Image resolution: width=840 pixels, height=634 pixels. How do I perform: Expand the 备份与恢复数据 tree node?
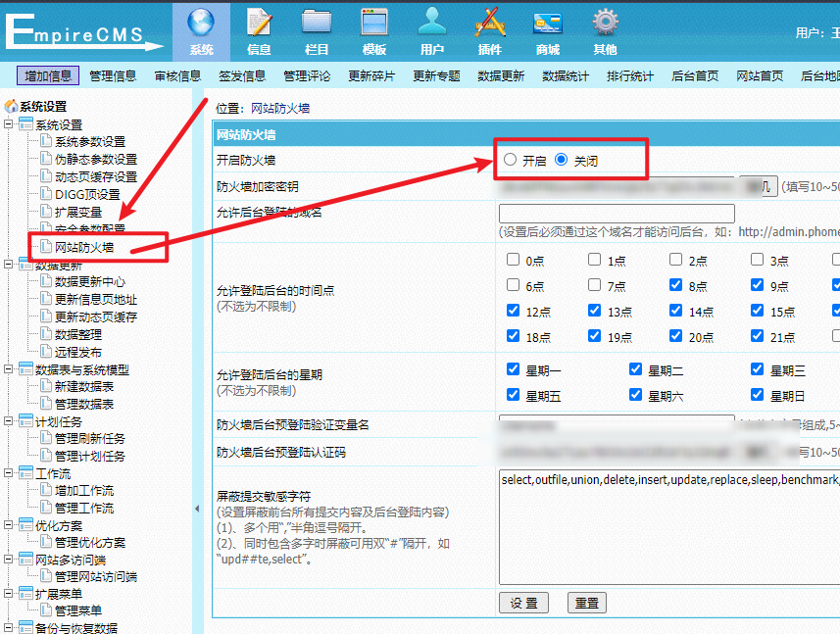click(x=10, y=628)
